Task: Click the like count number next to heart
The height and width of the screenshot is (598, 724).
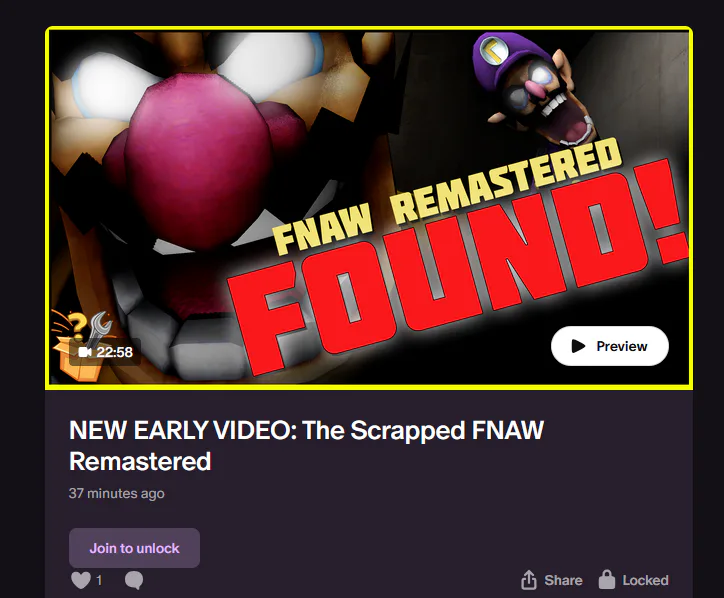Action: click(x=99, y=580)
